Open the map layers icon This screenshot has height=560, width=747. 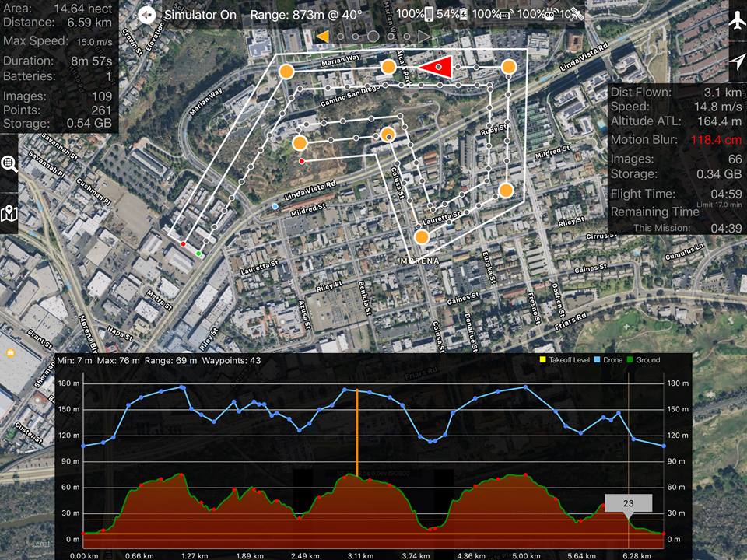click(x=9, y=214)
